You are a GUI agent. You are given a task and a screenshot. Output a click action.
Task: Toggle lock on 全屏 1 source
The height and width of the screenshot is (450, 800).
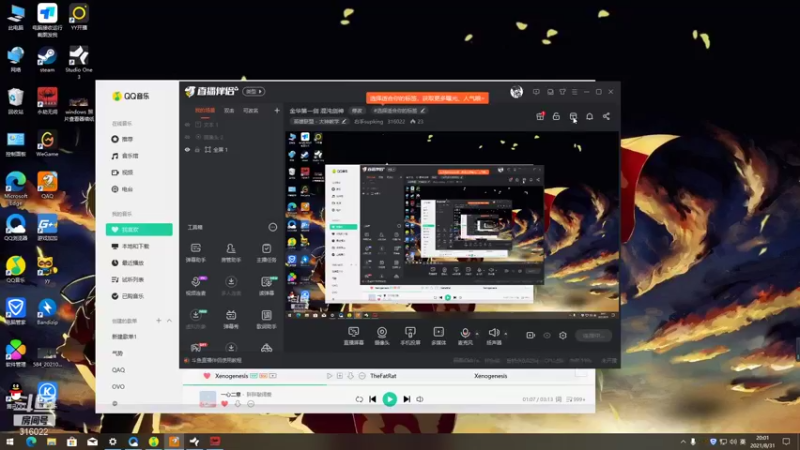[x=197, y=149]
